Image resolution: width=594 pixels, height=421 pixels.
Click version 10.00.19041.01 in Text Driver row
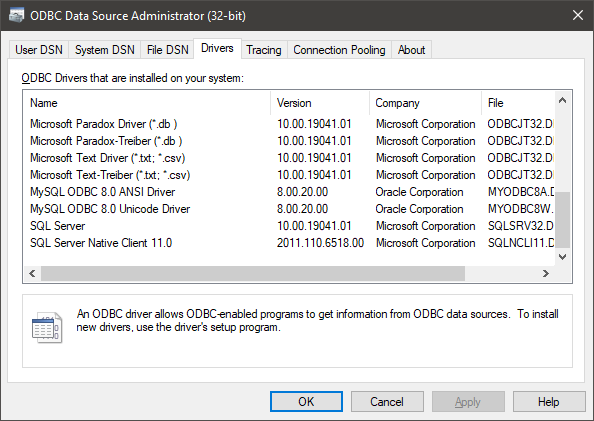click(x=314, y=158)
